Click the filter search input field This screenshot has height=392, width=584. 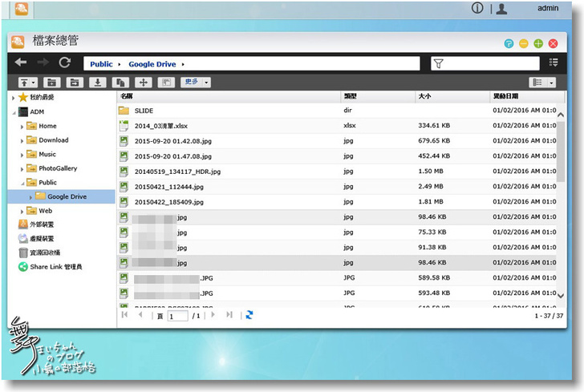click(x=491, y=63)
